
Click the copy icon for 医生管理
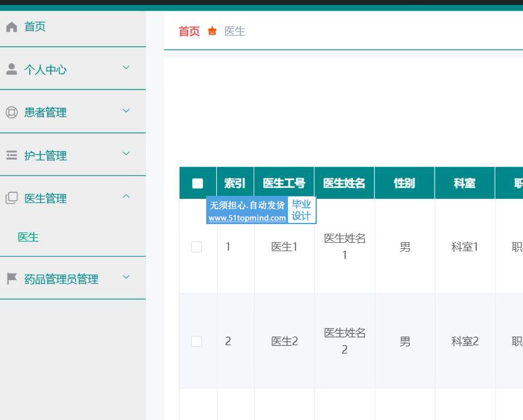pyautogui.click(x=11, y=198)
